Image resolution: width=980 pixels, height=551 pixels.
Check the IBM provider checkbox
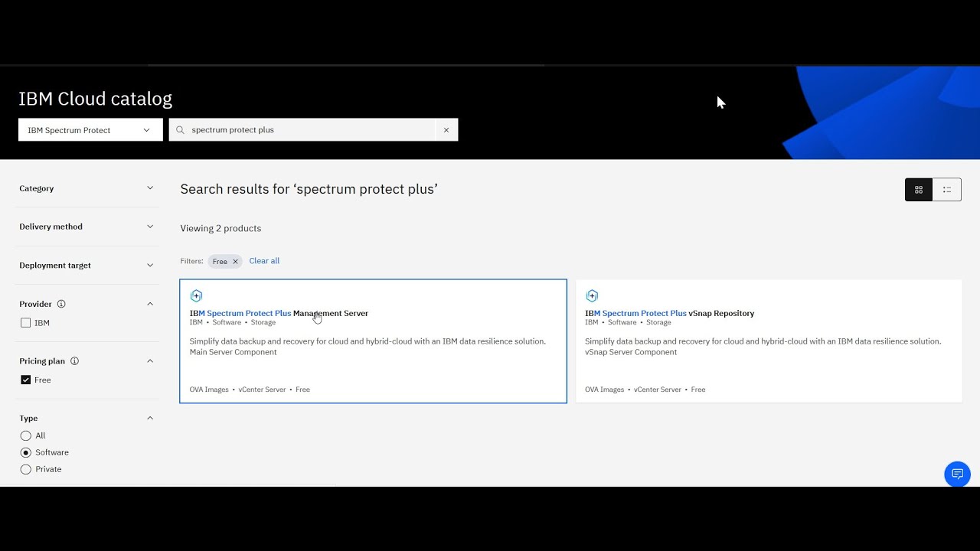click(x=26, y=323)
